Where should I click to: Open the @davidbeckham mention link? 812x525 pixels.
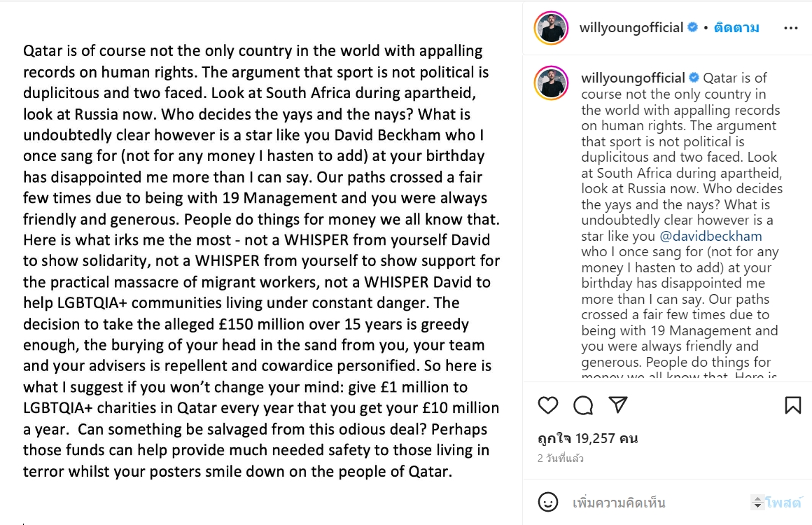[x=710, y=236]
